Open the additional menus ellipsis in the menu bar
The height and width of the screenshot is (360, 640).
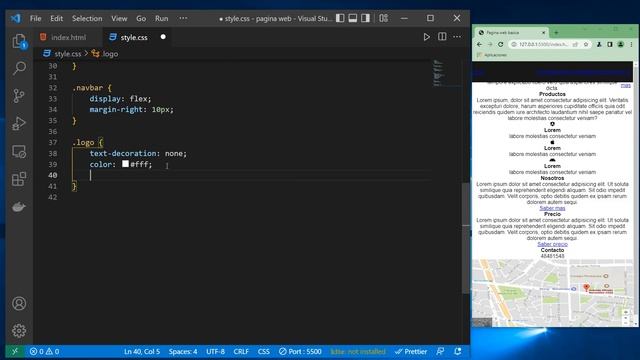[183, 18]
